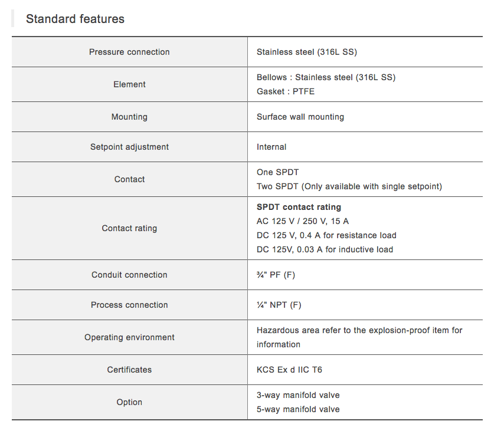Click the DC inductive load line
Viewport: 504px width, 431px height.
click(325, 249)
